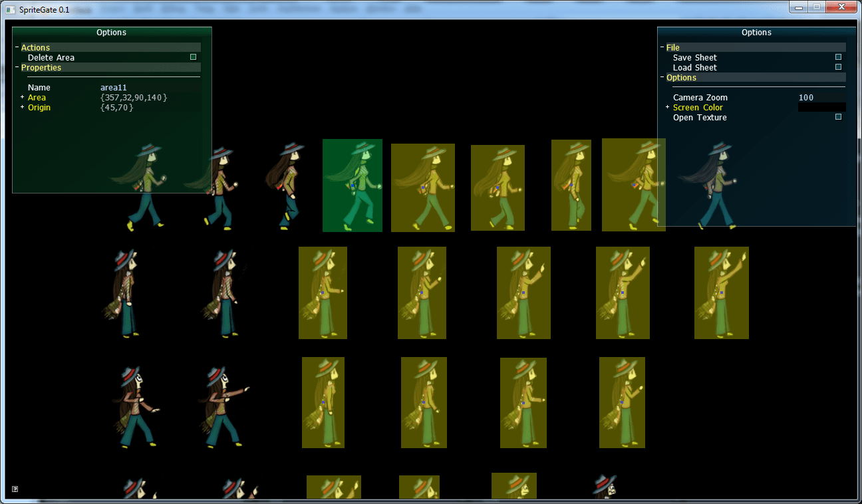The width and height of the screenshot is (862, 504).
Task: Collapse the Actions group
Action: point(17,48)
